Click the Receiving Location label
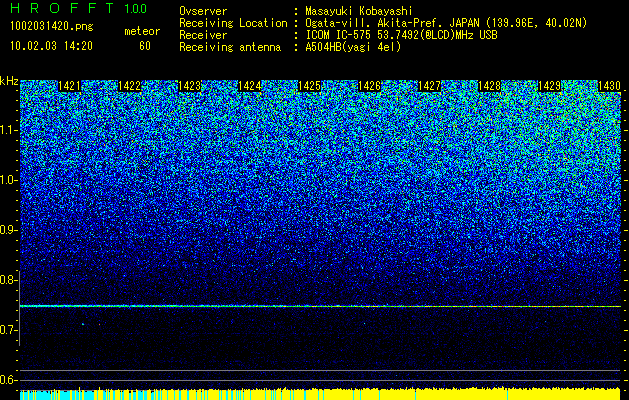 click(x=233, y=23)
